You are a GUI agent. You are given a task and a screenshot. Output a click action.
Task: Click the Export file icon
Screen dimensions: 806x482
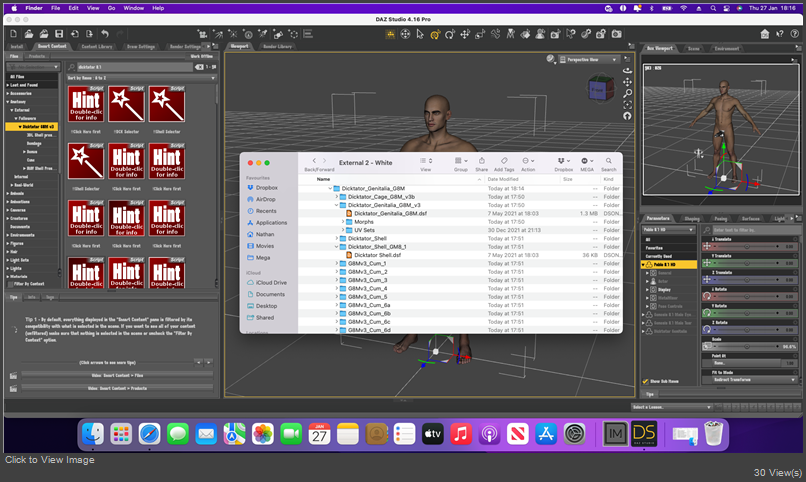pos(89,34)
